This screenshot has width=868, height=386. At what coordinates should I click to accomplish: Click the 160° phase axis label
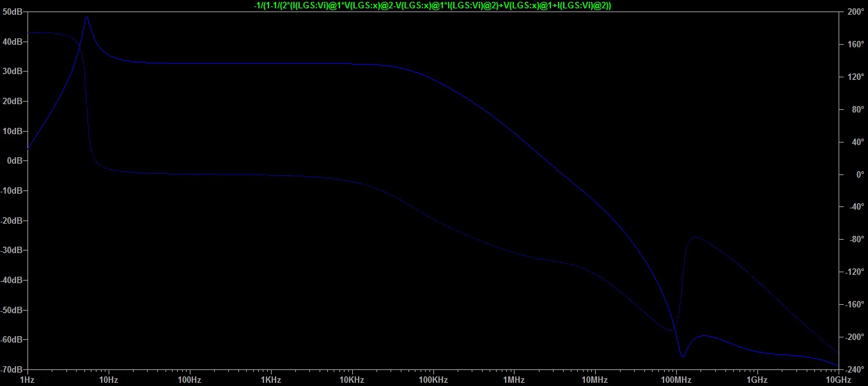click(855, 44)
